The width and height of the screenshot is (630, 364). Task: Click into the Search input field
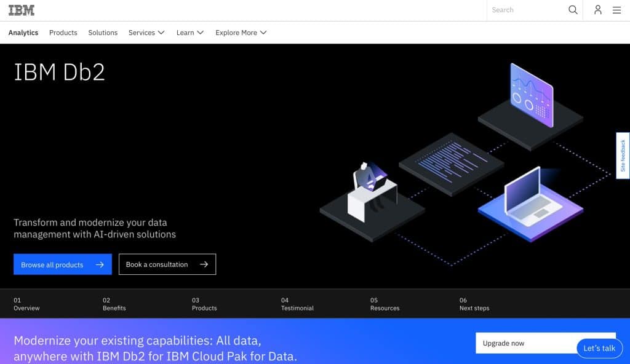pos(526,10)
